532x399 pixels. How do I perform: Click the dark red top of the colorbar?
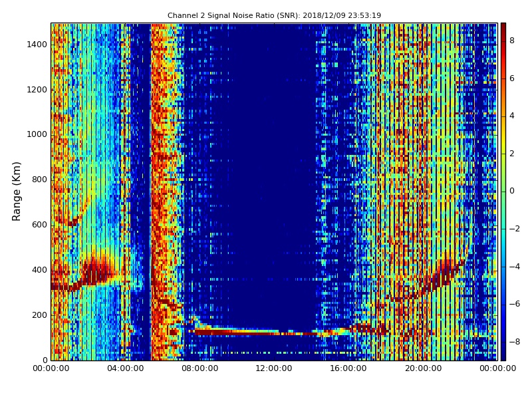[503, 27]
